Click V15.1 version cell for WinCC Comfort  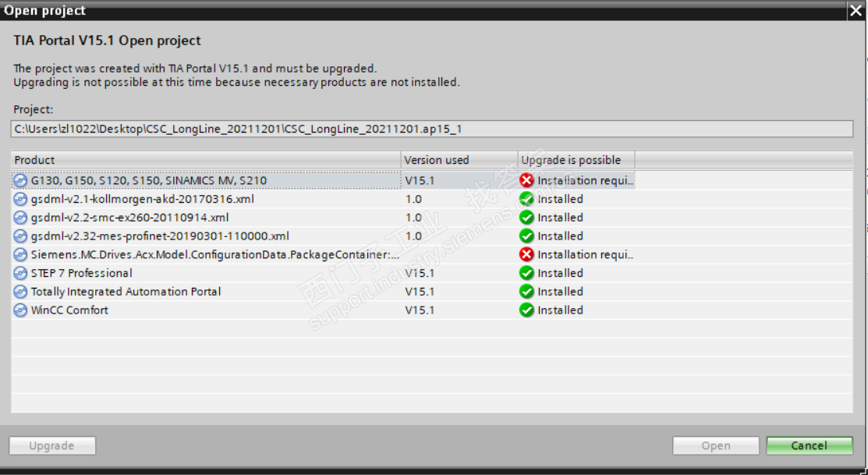tap(420, 310)
